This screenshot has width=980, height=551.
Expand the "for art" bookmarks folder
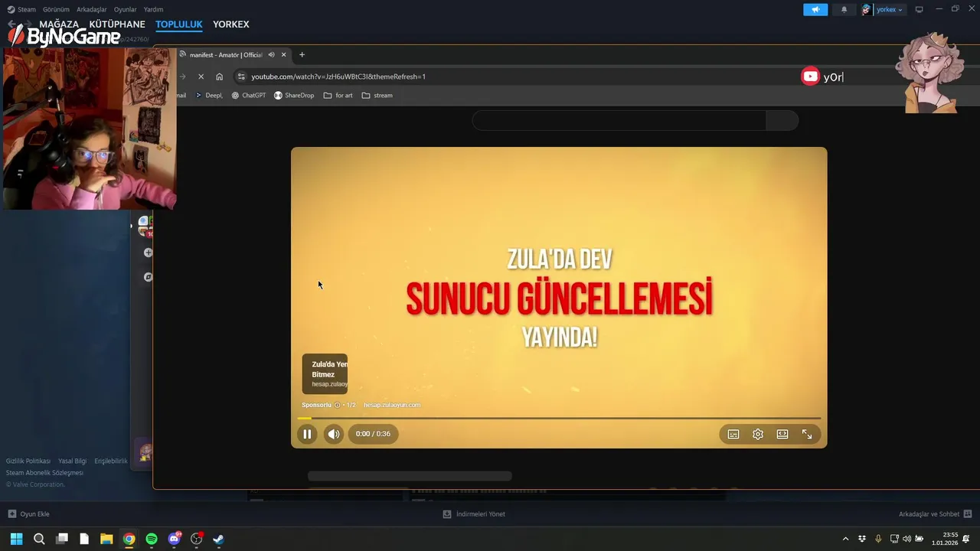click(x=338, y=96)
